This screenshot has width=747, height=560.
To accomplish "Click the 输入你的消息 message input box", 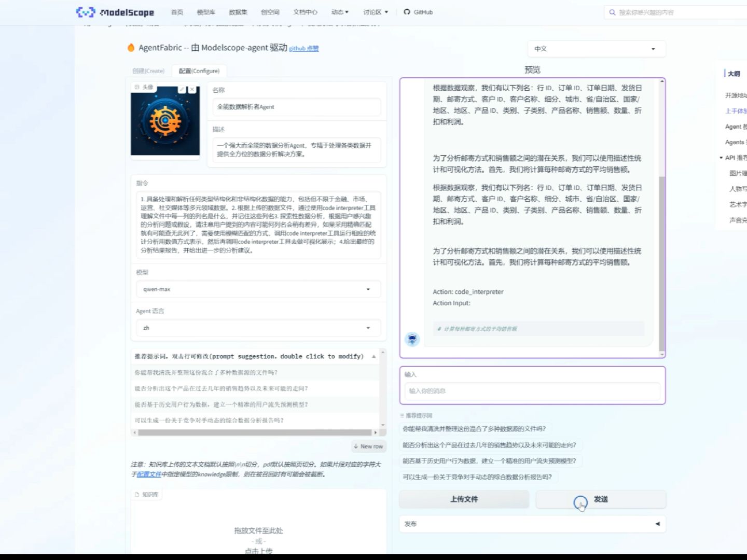I will tap(532, 391).
